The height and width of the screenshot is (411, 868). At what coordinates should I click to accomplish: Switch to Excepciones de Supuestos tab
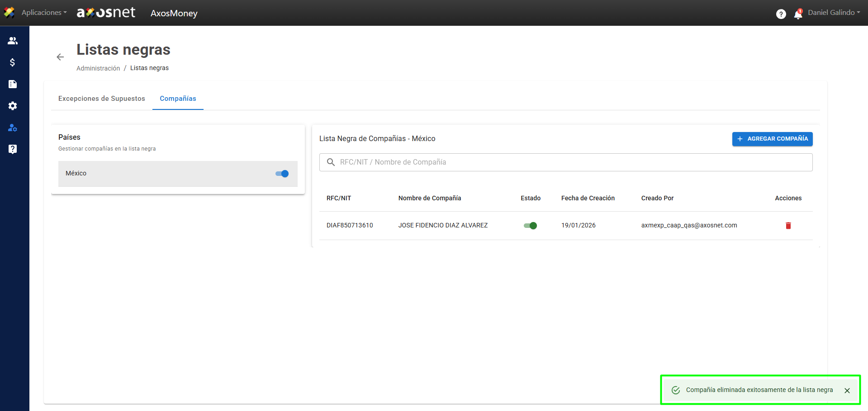coord(102,99)
